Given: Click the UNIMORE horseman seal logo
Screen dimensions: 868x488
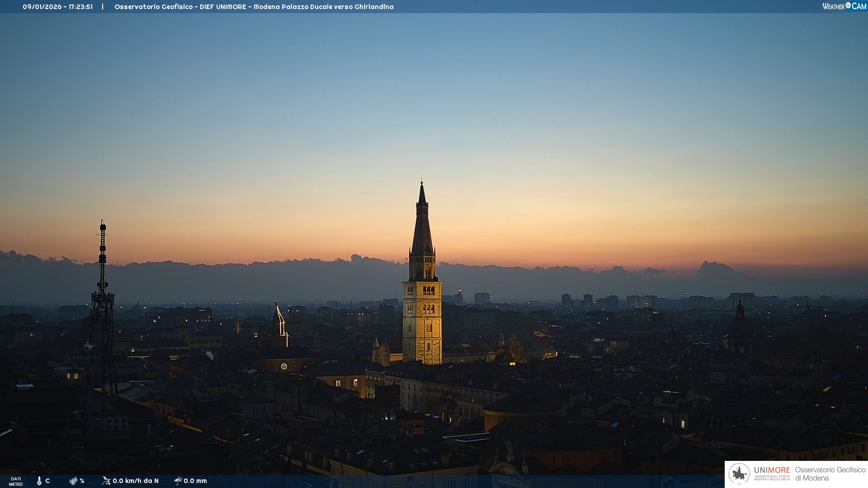Looking at the screenshot, I should click(x=740, y=474).
